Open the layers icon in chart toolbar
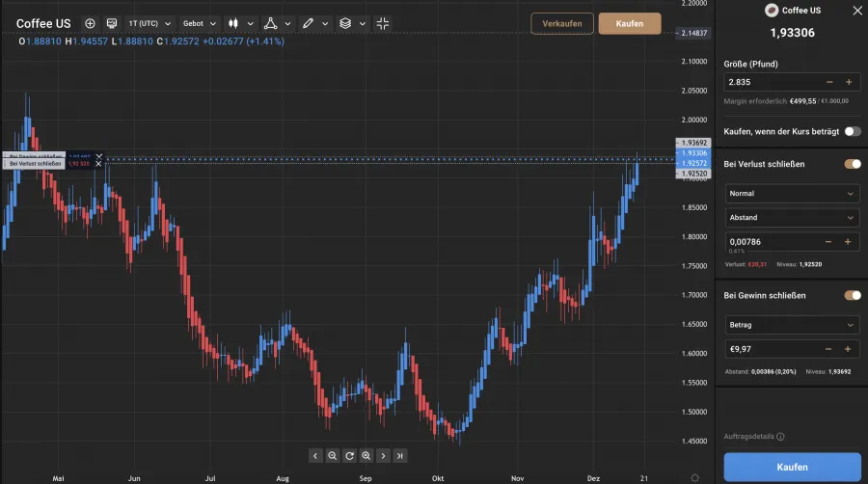This screenshot has height=484, width=868. (345, 23)
